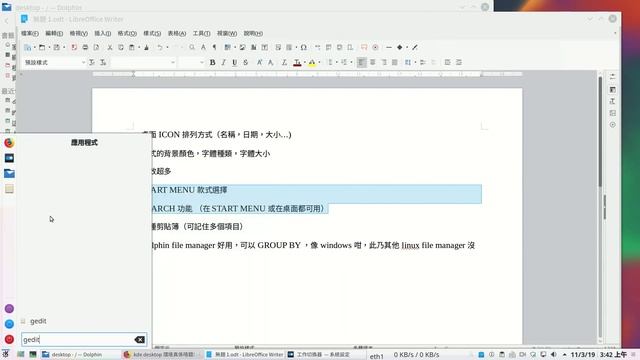Toggle formatting marks pilcrow icon
640x360 pixels.
[x=214, y=47]
